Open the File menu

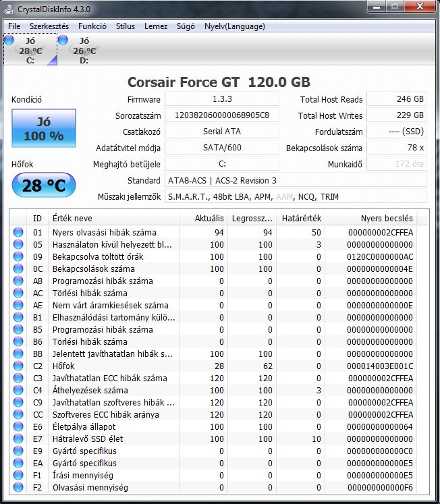[x=14, y=26]
